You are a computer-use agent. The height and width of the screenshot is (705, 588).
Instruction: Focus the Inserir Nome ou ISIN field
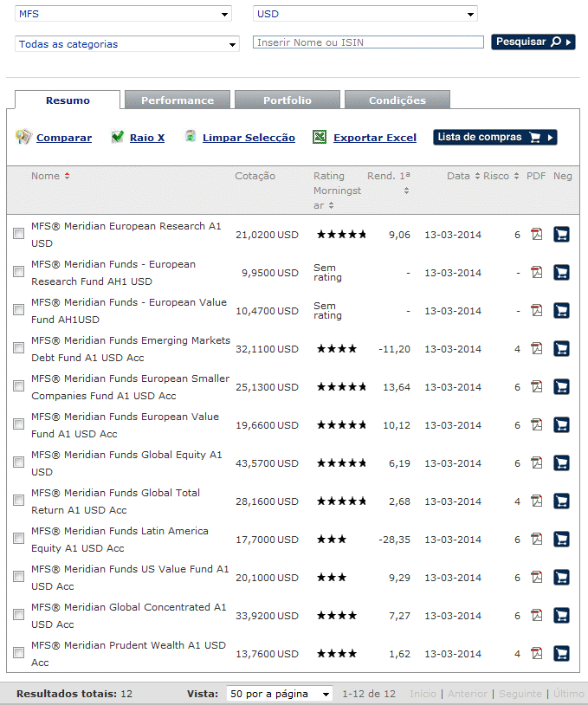pyautogui.click(x=368, y=42)
